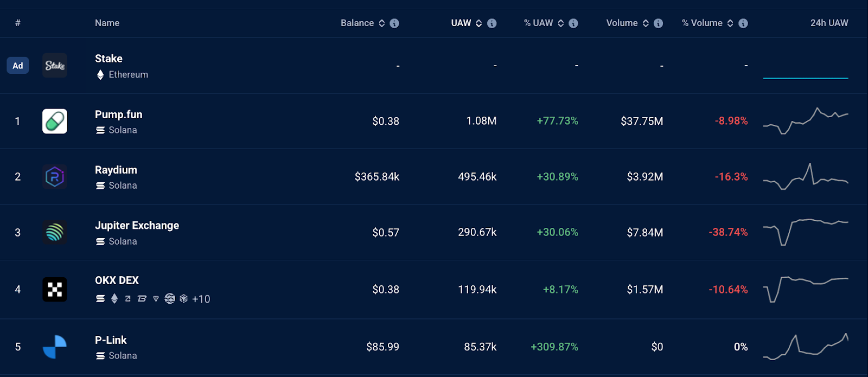Click the P-Link blue logo icon
The height and width of the screenshot is (377, 868).
(55, 347)
